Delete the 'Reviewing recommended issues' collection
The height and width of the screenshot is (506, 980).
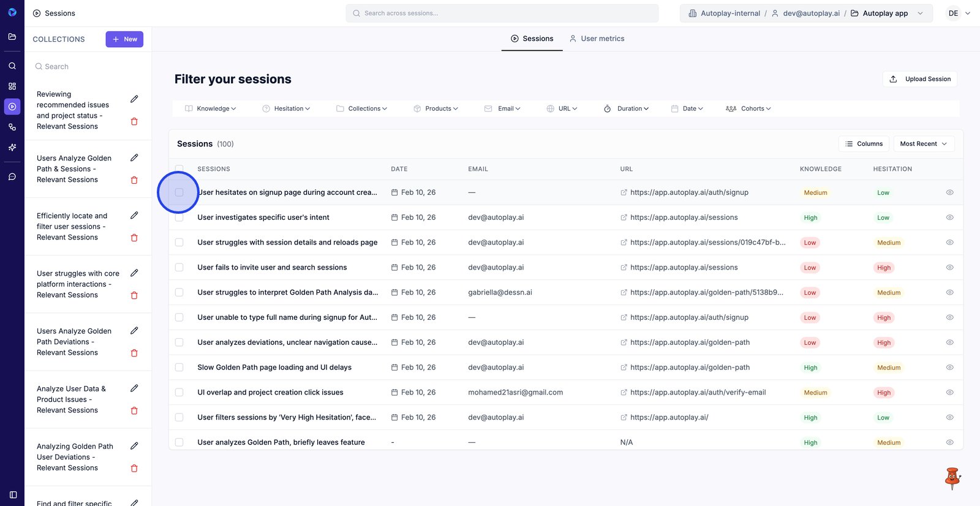pyautogui.click(x=134, y=121)
